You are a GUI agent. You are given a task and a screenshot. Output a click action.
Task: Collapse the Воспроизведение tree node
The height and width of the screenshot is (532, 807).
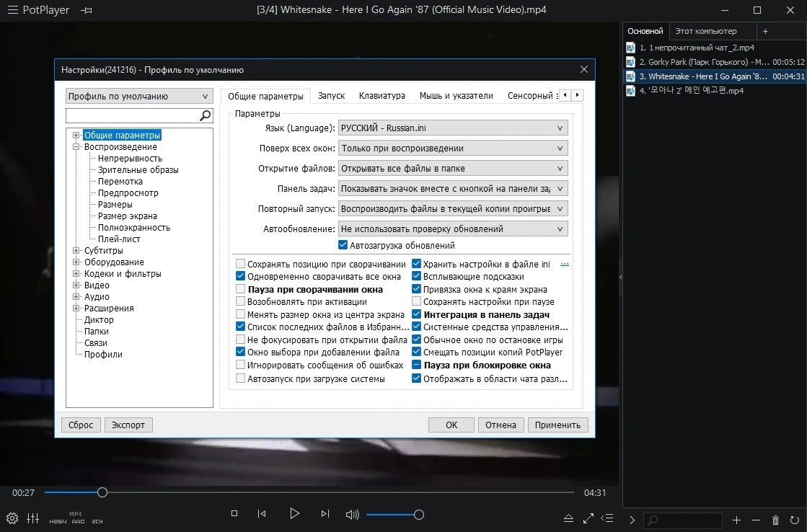[76, 146]
